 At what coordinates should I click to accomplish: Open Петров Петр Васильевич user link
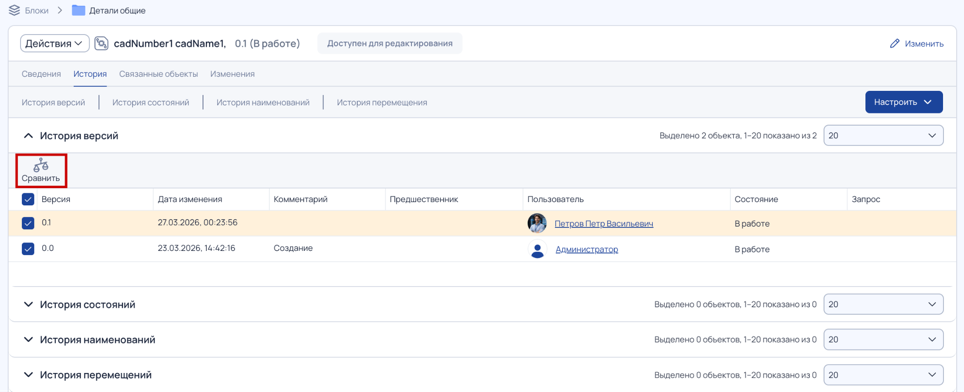[604, 224]
